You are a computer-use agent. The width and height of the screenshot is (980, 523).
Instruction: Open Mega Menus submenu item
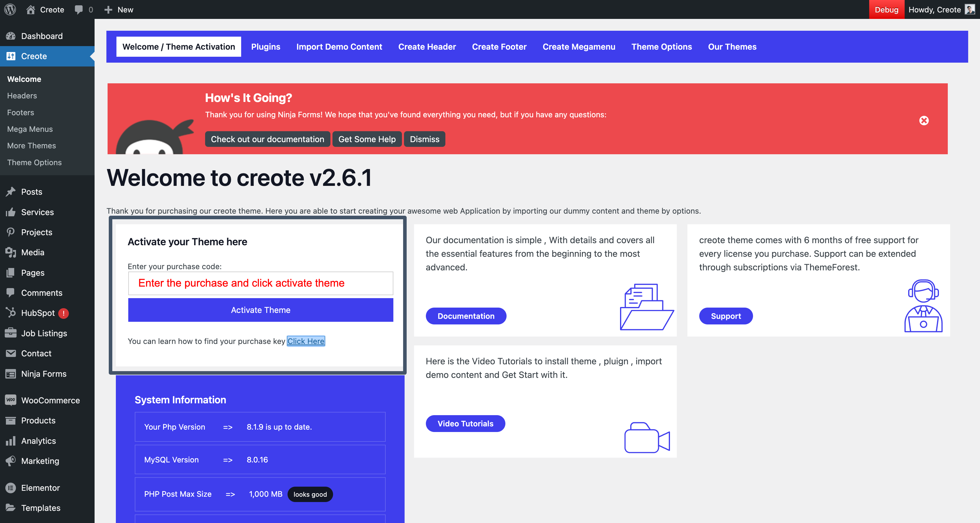coord(30,129)
